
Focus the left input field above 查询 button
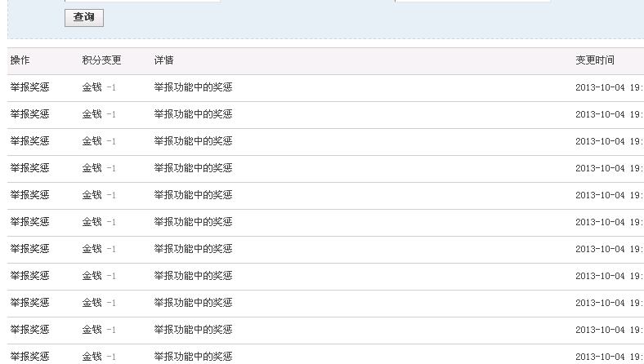[142, 1]
